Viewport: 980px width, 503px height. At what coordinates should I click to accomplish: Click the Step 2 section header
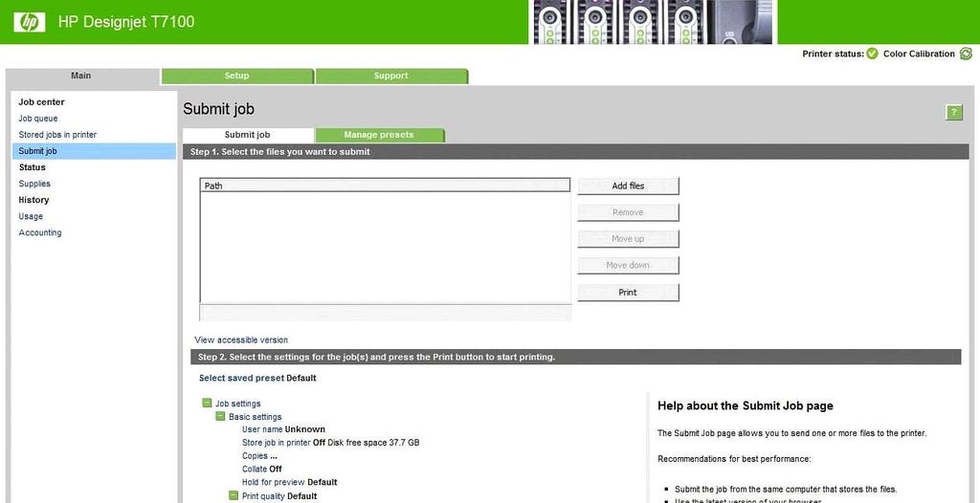tap(575, 357)
